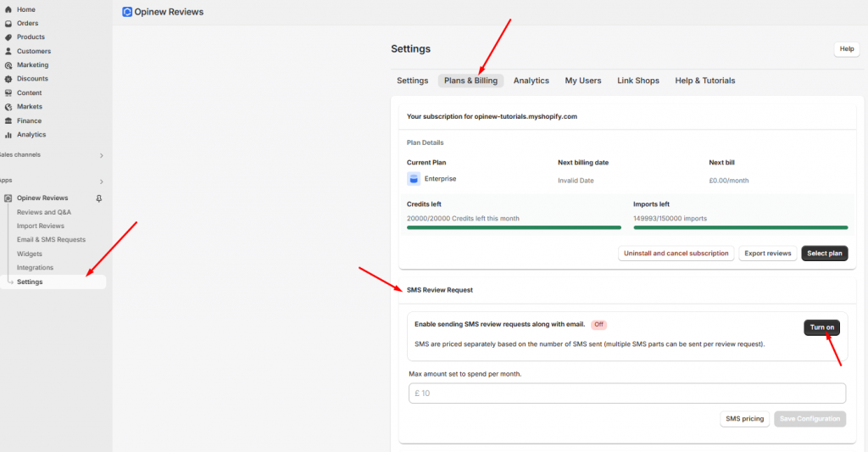Click the '20000/20000 Credits left this month' text
868x452 pixels.
(x=463, y=219)
